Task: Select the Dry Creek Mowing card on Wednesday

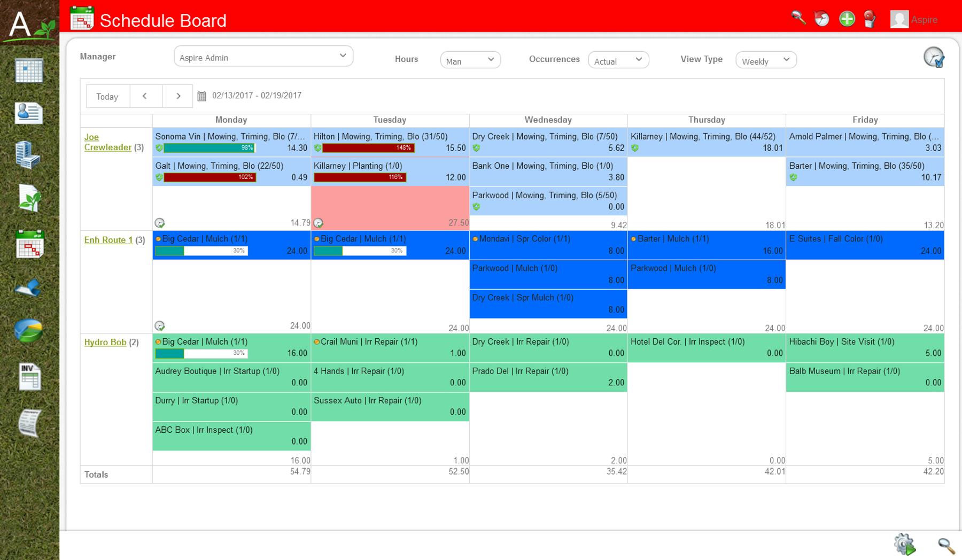Action: pos(548,142)
